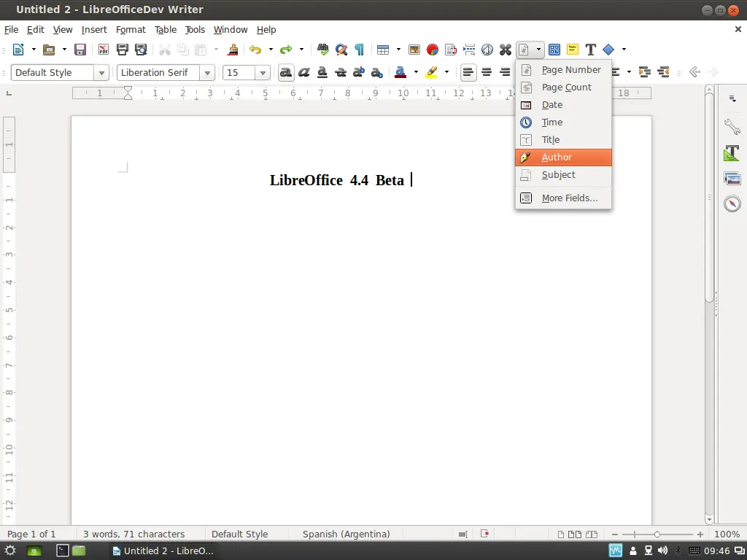The height and width of the screenshot is (560, 747).
Task: Create a new document
Action: pos(18,50)
